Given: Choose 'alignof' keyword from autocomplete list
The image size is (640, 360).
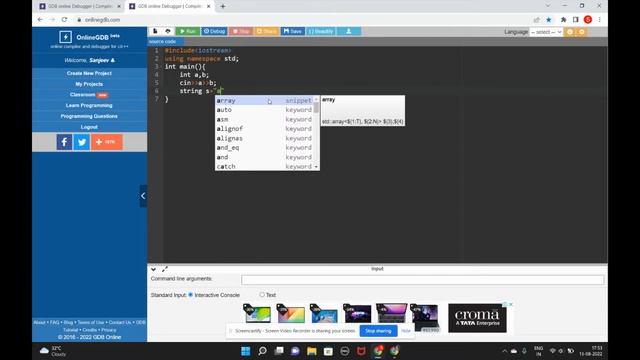Looking at the screenshot, I should (x=265, y=129).
